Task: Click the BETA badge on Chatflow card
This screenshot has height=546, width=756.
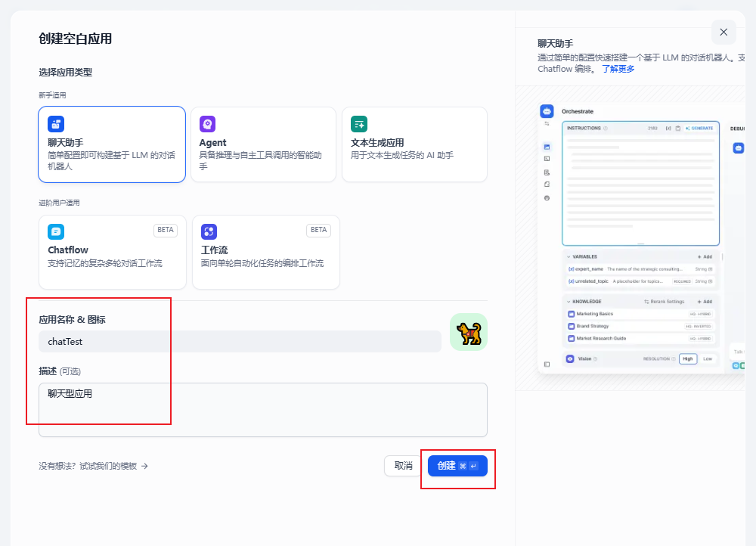Action: pyautogui.click(x=166, y=230)
